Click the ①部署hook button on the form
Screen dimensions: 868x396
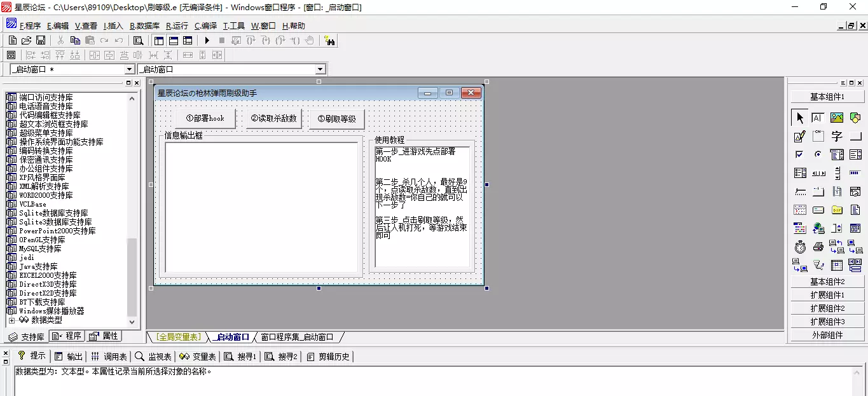(205, 119)
